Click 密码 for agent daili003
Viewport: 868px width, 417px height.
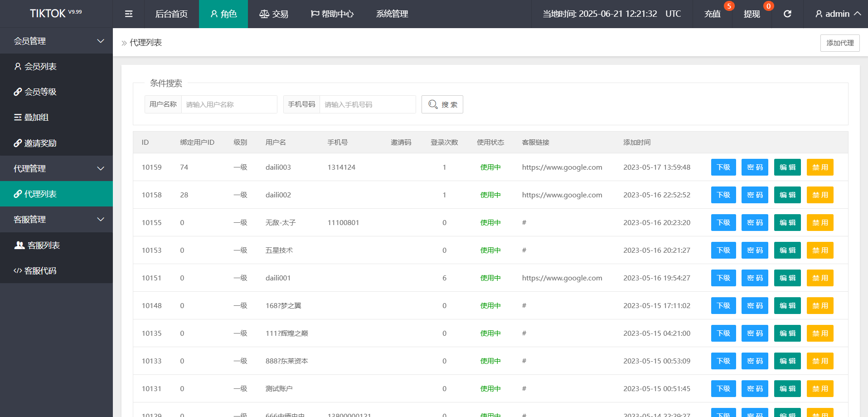pyautogui.click(x=755, y=167)
